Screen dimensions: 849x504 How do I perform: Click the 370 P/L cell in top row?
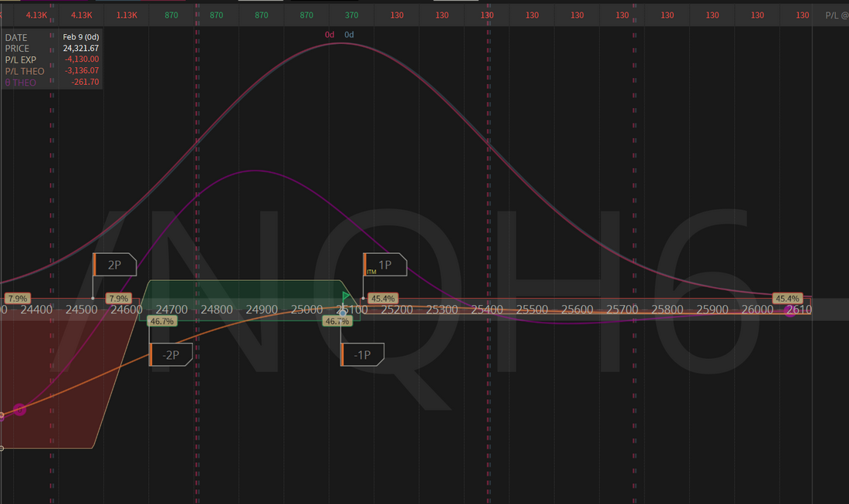(351, 15)
